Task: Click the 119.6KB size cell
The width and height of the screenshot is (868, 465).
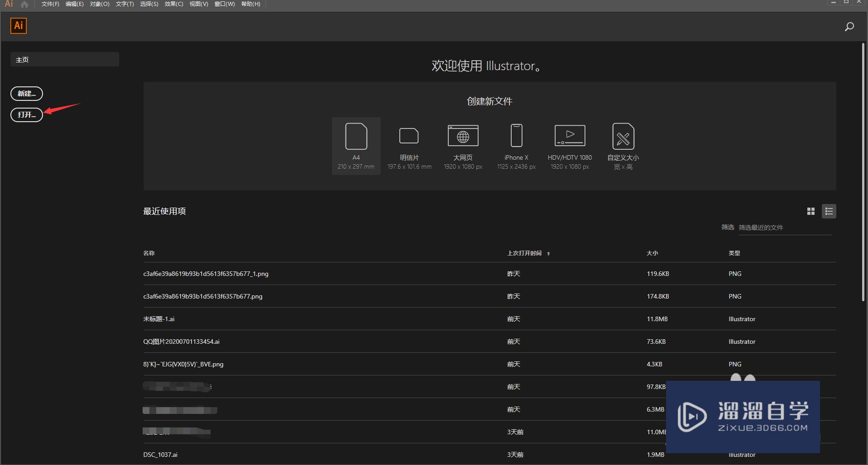Action: [x=658, y=274]
